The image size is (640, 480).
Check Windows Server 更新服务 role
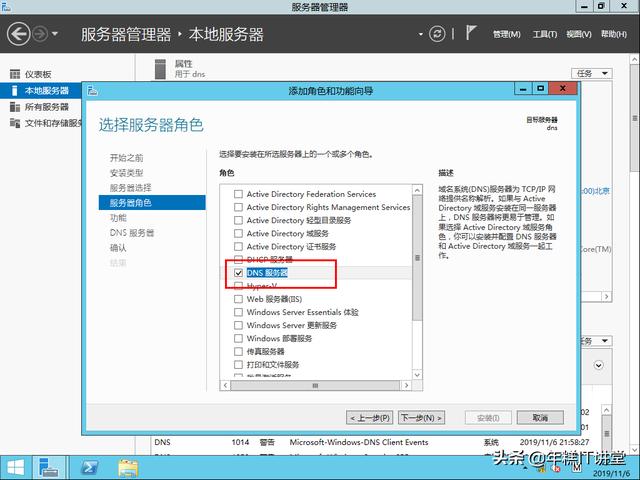pos(238,325)
